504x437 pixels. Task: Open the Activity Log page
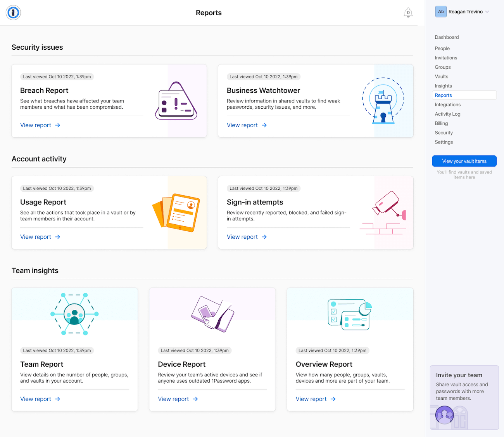[447, 114]
